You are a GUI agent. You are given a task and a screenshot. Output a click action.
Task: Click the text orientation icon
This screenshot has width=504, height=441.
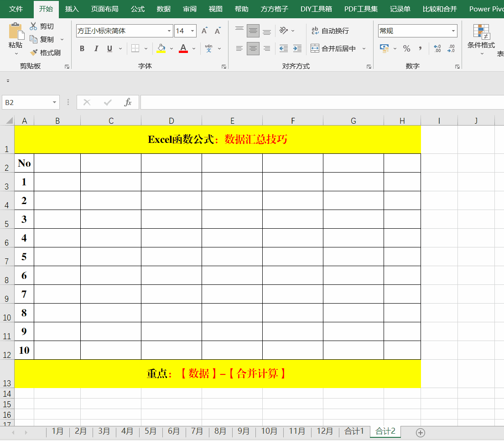pos(284,31)
